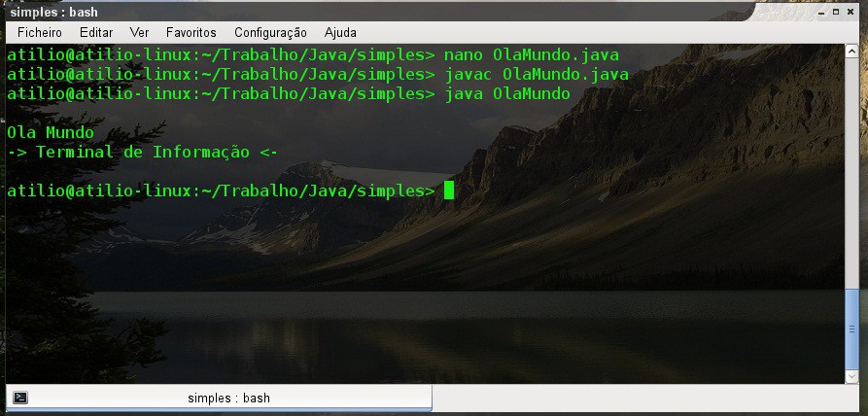The image size is (868, 416).
Task: Click the scrollbar up arrow
Action: (852, 52)
